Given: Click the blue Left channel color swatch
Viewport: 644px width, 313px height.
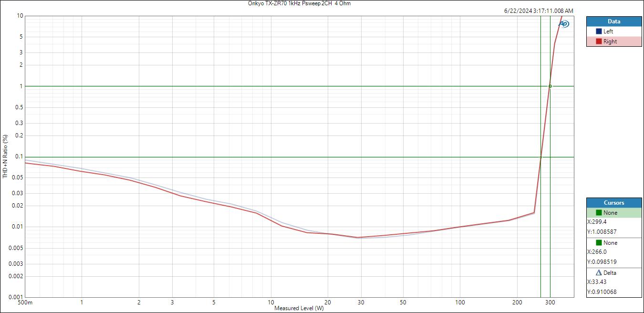Looking at the screenshot, I should coord(599,31).
